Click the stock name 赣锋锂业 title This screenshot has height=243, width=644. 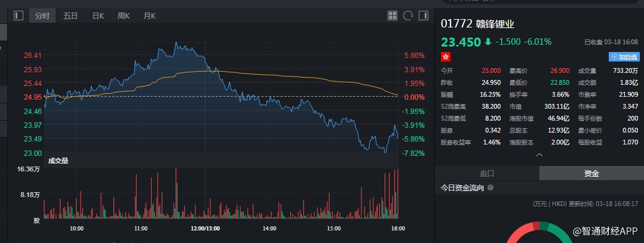(495, 24)
